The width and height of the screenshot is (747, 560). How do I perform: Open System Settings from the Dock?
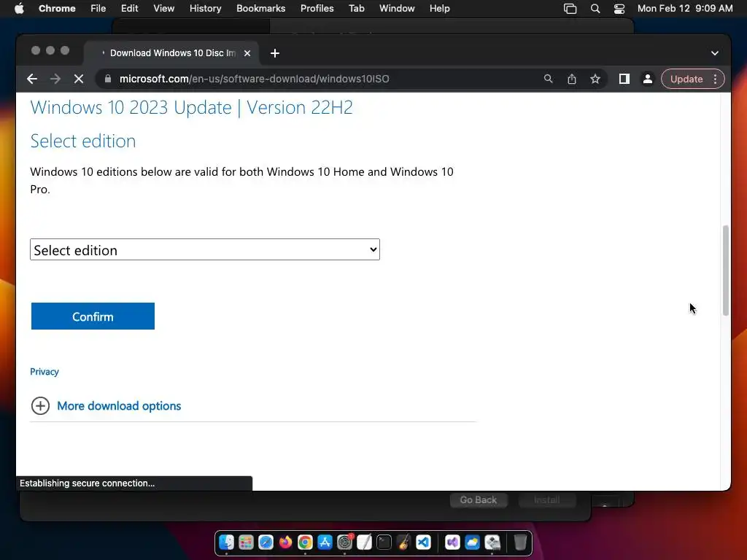click(344, 542)
